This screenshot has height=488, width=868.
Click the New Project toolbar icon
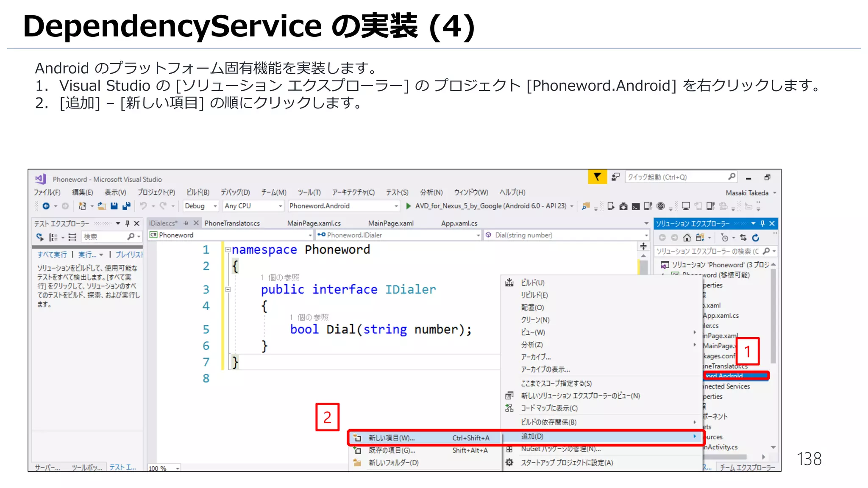pyautogui.click(x=82, y=206)
